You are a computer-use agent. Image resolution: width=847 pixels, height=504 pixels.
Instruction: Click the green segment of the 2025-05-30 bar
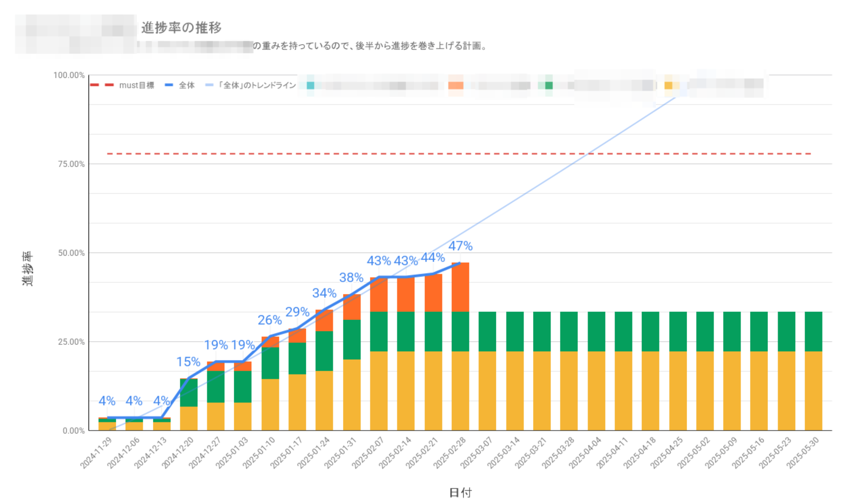(813, 331)
